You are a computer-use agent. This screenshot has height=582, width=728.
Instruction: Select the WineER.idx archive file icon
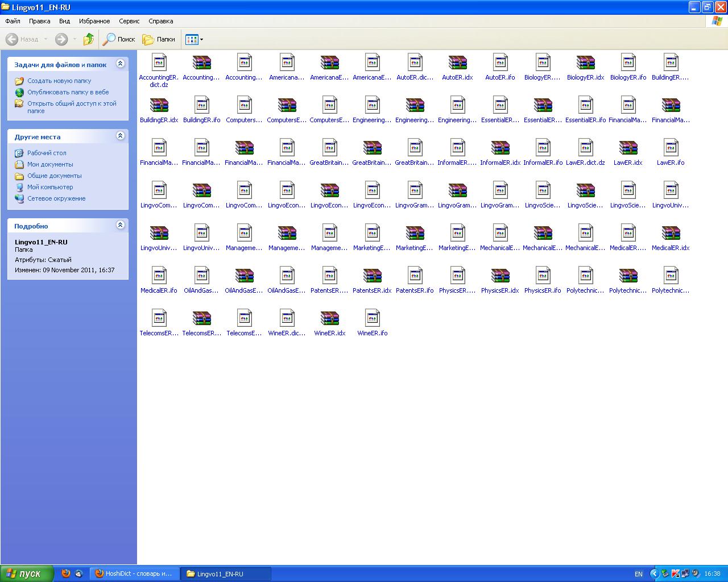click(330, 318)
